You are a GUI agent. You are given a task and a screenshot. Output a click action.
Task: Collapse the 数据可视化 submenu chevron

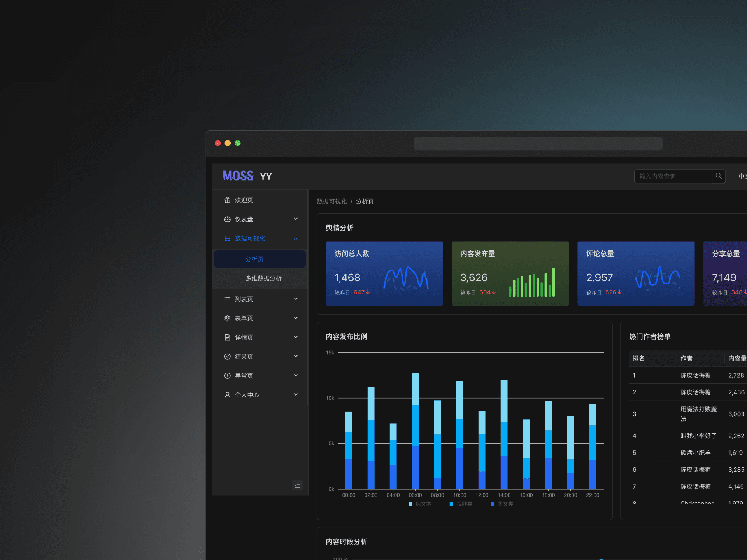(x=296, y=238)
